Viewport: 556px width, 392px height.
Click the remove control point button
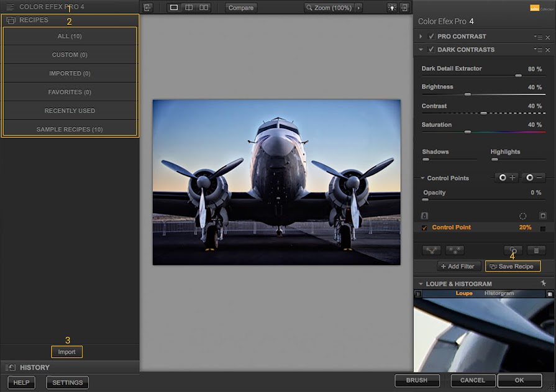[x=532, y=178]
